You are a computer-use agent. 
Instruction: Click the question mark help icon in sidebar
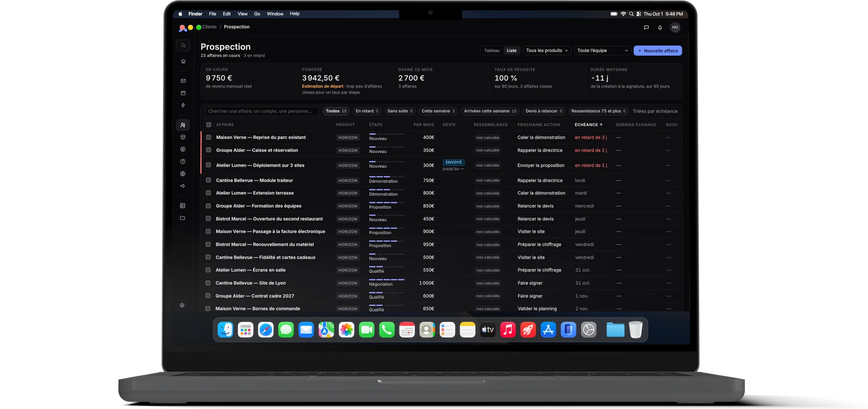[183, 162]
